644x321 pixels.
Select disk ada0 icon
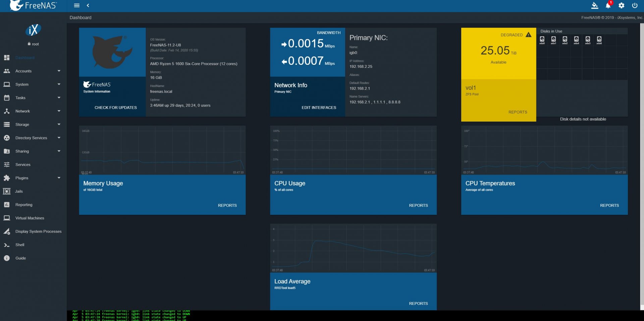(x=542, y=40)
